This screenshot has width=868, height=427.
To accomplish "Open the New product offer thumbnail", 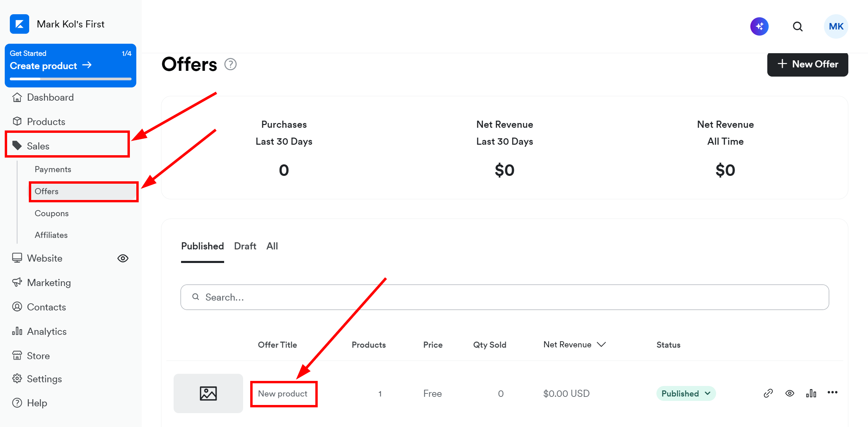I will (208, 393).
